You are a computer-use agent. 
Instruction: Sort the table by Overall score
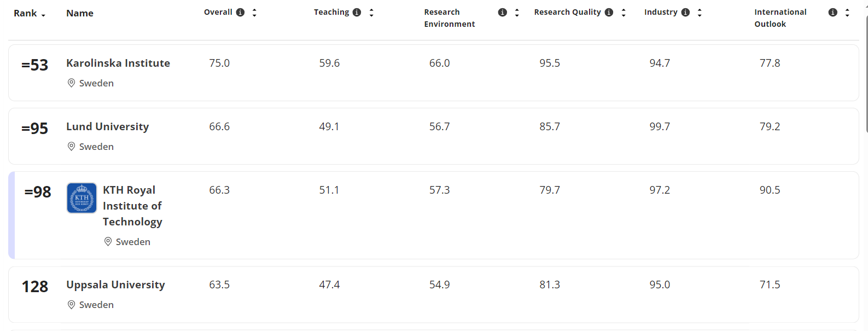coord(254,13)
